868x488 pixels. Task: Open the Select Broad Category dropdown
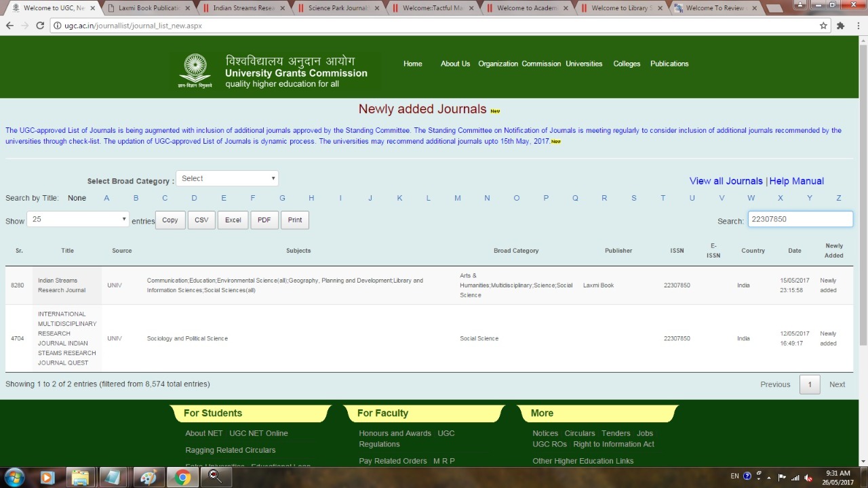point(227,178)
